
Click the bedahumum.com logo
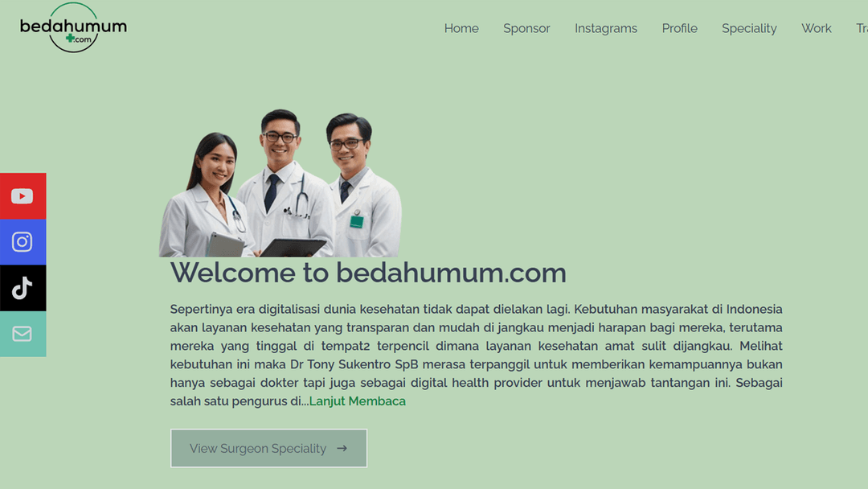click(73, 27)
